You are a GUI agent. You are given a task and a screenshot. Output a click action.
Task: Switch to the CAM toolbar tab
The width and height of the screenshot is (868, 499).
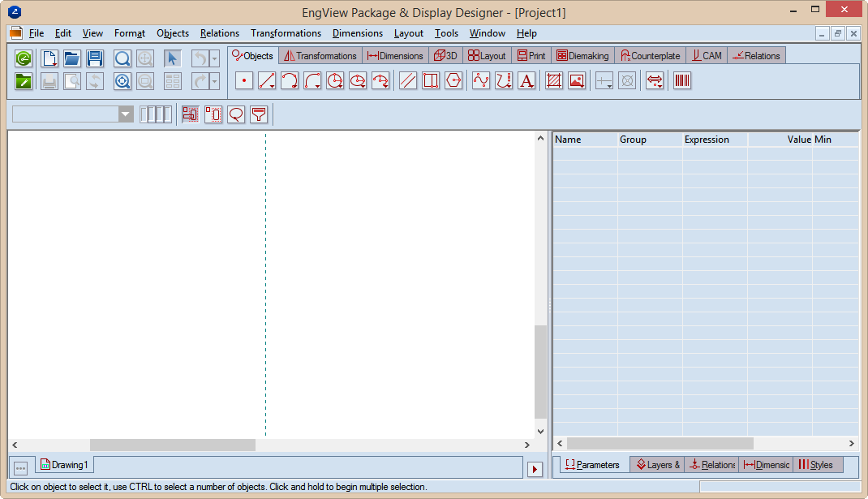click(x=707, y=55)
